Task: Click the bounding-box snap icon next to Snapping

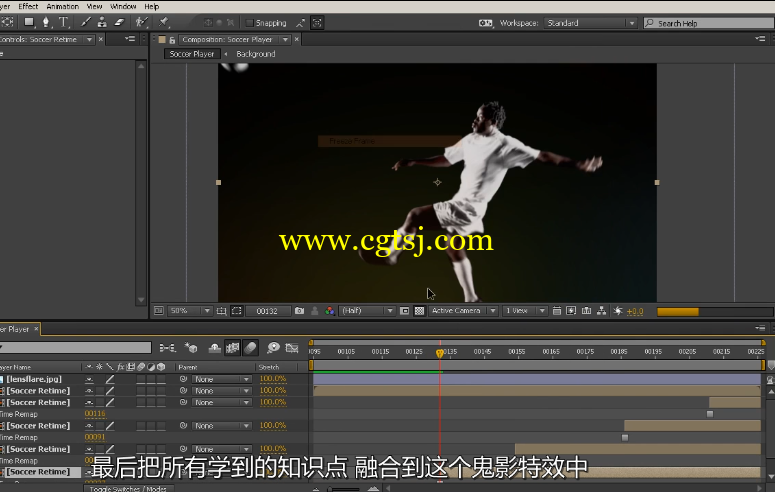Action: point(317,23)
